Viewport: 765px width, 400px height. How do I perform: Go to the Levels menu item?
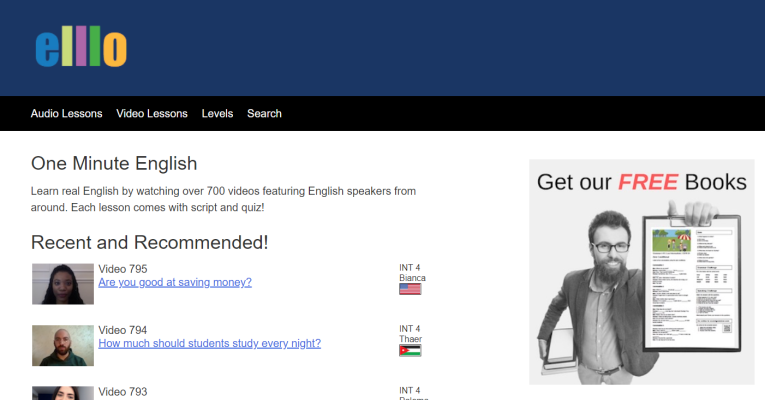click(x=217, y=114)
